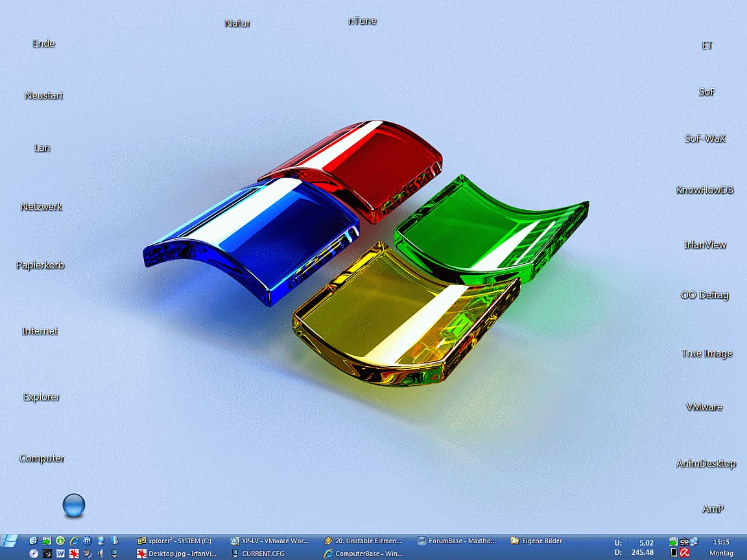Select the AmP desktop shortcut

coord(713,509)
